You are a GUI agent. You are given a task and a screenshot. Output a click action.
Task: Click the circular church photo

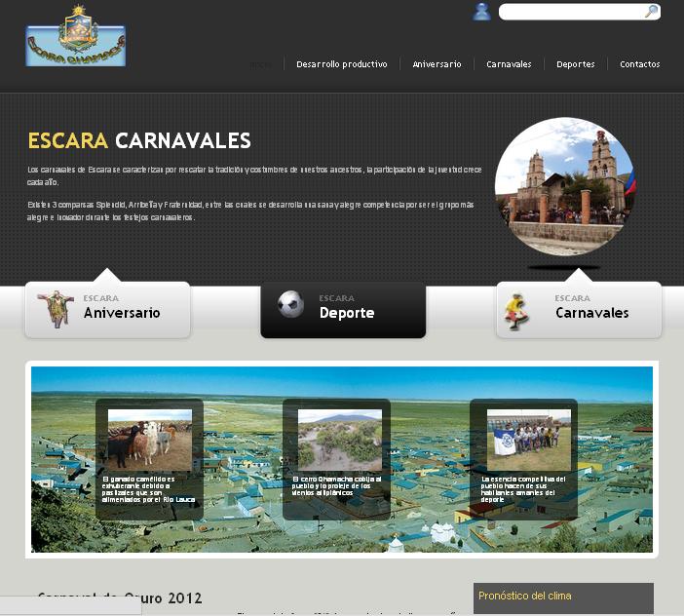click(565, 186)
